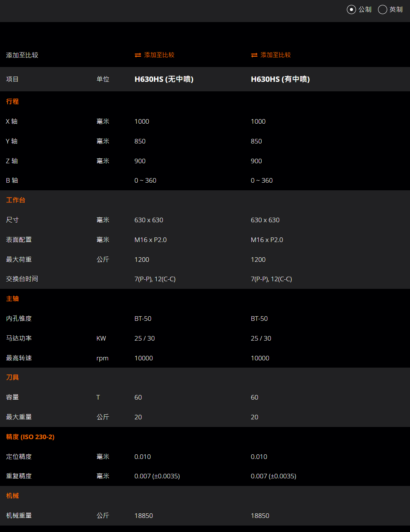Click the 交换台时间 row label
The image size is (410, 532).
pos(22,279)
